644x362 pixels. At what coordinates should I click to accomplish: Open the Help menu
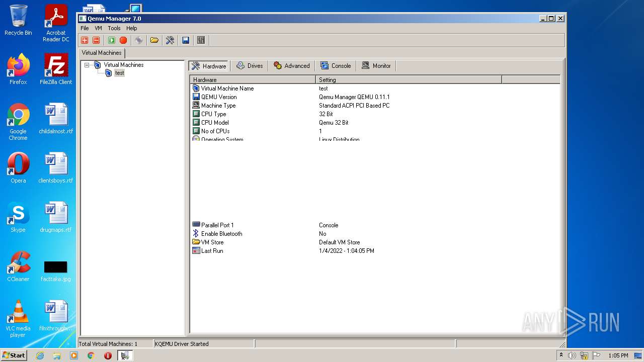pos(132,28)
